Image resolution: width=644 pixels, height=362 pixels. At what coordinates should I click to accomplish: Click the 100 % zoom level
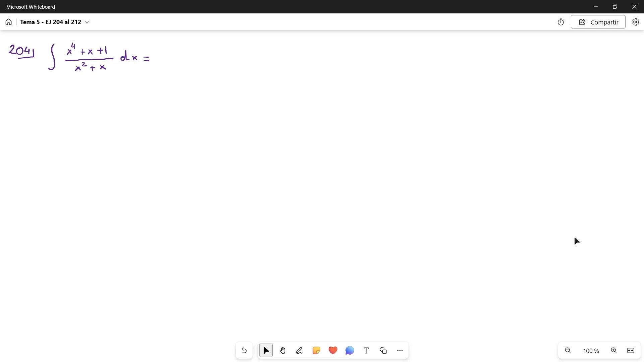(591, 351)
